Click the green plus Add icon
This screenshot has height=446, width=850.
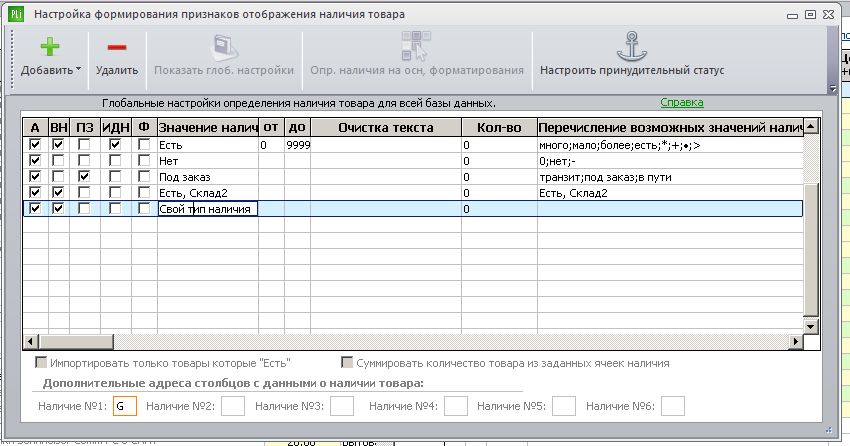coord(50,47)
